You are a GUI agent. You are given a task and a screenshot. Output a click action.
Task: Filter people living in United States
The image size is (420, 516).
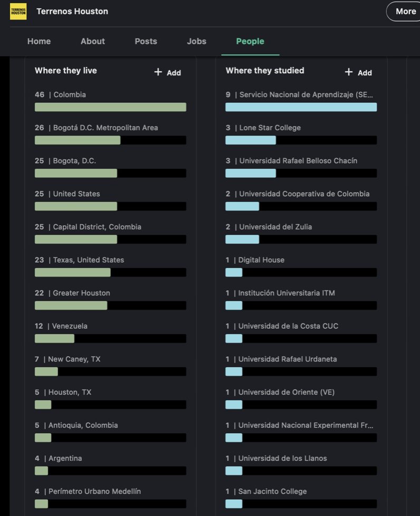pyautogui.click(x=110, y=206)
